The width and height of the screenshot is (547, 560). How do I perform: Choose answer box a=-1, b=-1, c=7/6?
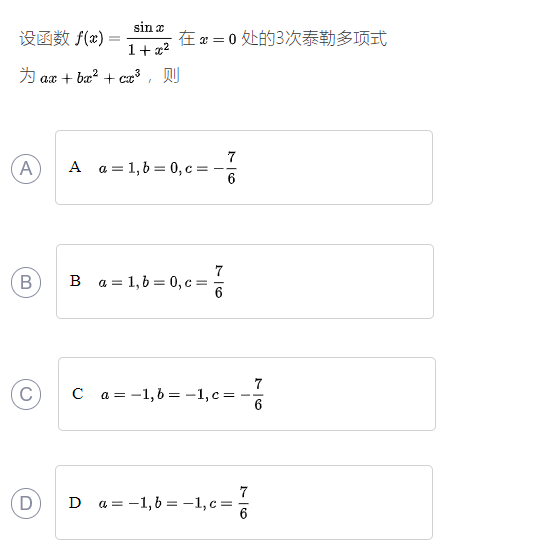click(x=244, y=502)
